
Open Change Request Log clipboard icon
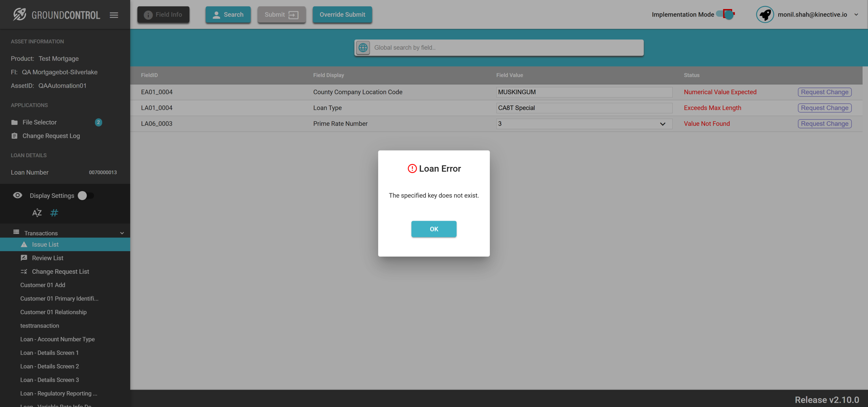click(15, 136)
